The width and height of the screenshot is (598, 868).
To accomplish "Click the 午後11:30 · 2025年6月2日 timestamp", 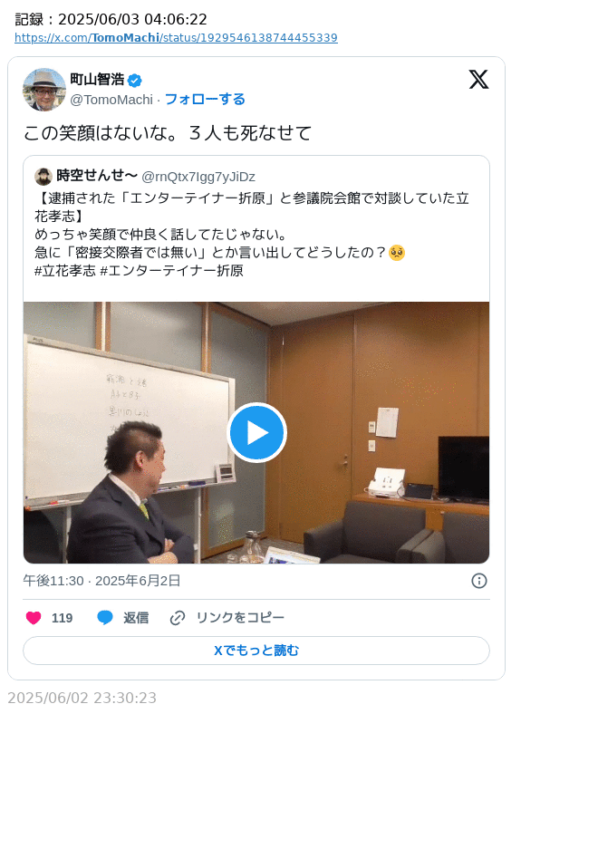I will click(x=101, y=581).
